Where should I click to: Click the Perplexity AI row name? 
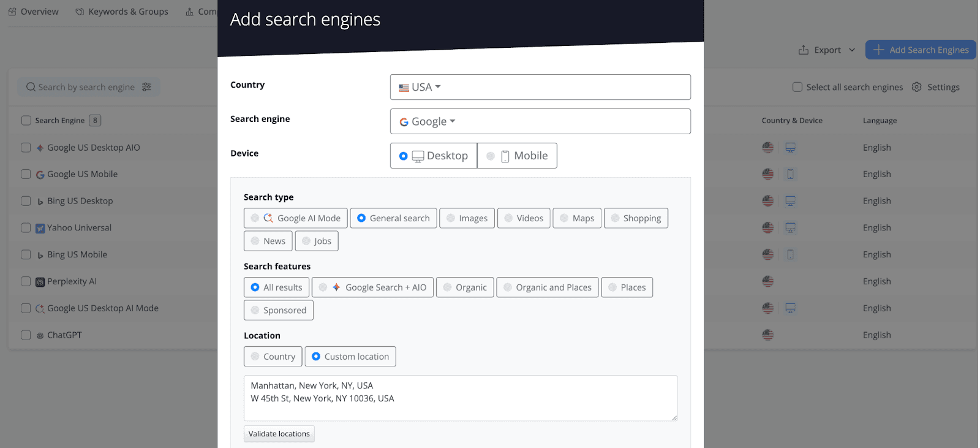tap(72, 281)
